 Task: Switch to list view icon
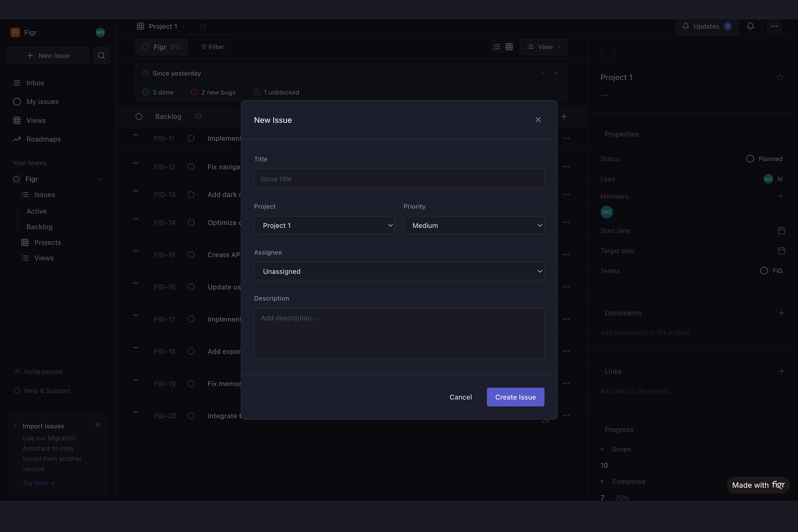pyautogui.click(x=496, y=47)
